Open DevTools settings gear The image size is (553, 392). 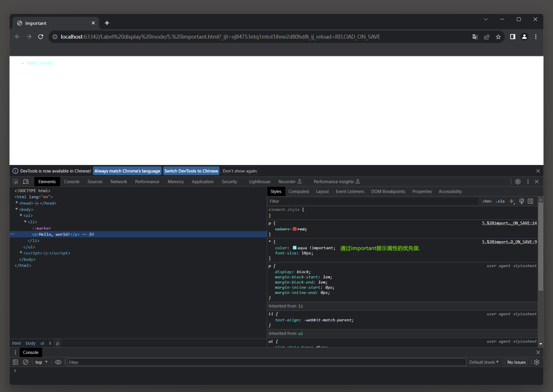(x=518, y=182)
